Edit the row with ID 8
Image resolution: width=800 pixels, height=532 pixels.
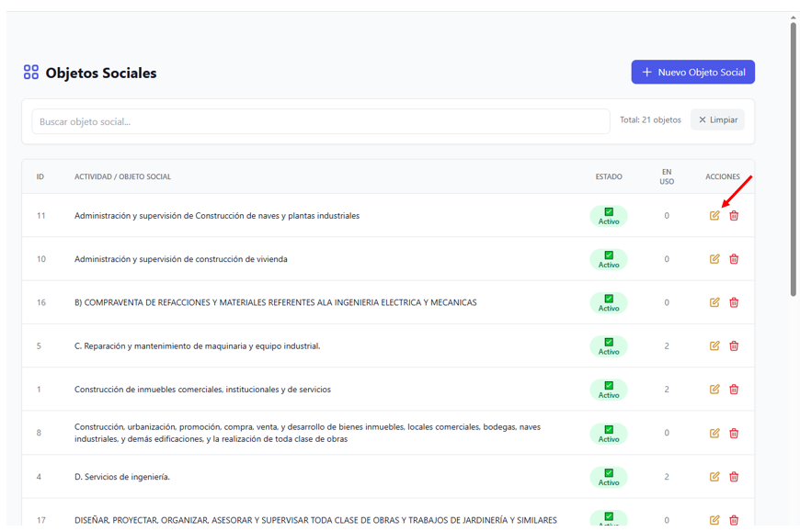click(x=714, y=433)
